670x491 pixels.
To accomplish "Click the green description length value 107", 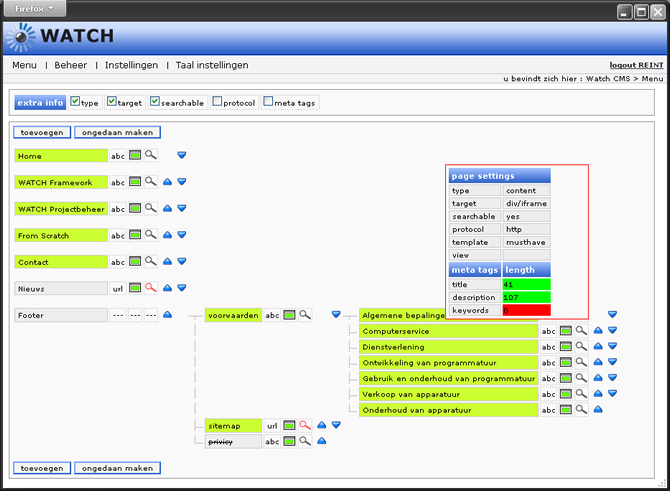I will tap(526, 297).
